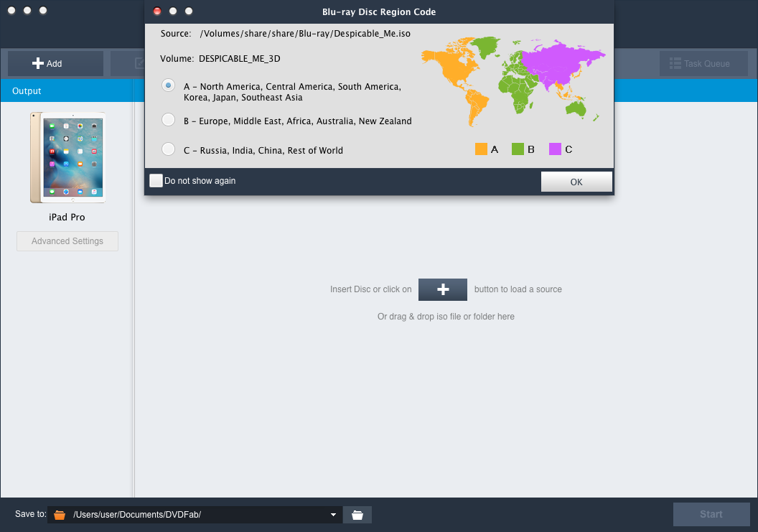The height and width of the screenshot is (532, 758).
Task: Confirm region with OK button
Action: [576, 182]
